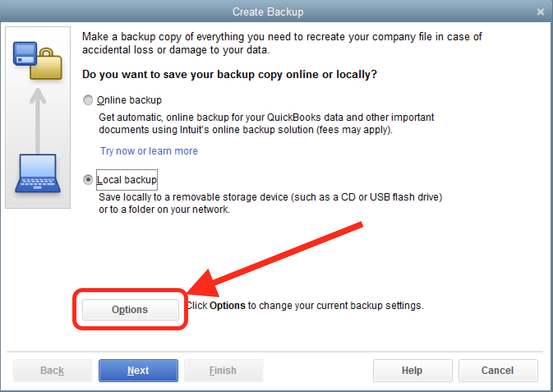This screenshot has width=553, height=392.
Task: Click the online backup description text
Action: click(266, 123)
